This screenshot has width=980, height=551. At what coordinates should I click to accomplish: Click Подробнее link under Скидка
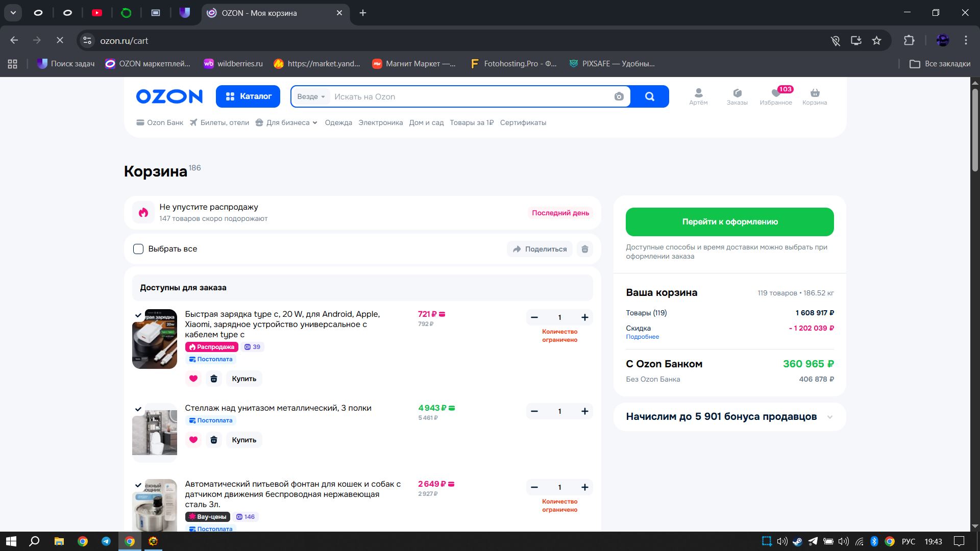pos(642,337)
